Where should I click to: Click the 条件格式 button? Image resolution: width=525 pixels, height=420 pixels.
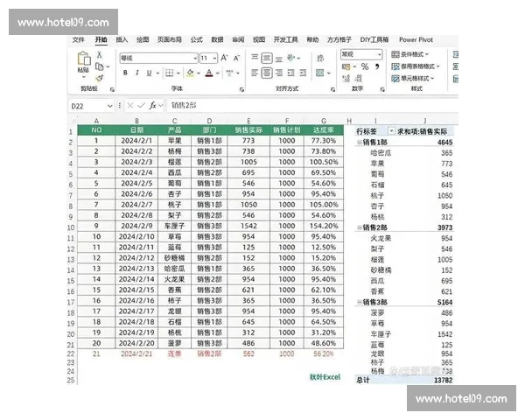[x=410, y=54]
